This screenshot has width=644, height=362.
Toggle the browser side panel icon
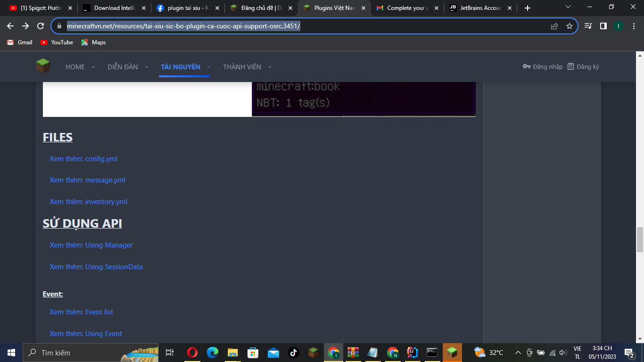pos(603,26)
